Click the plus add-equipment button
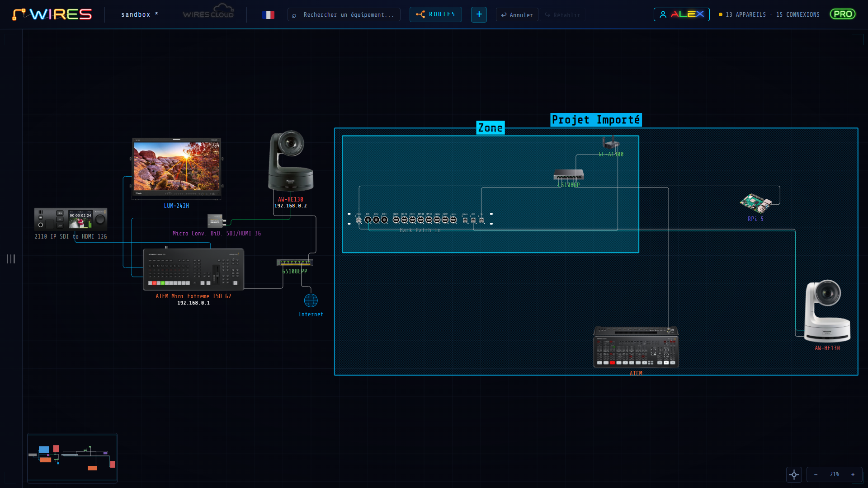Viewport: 868px width, 488px height. pyautogui.click(x=479, y=14)
